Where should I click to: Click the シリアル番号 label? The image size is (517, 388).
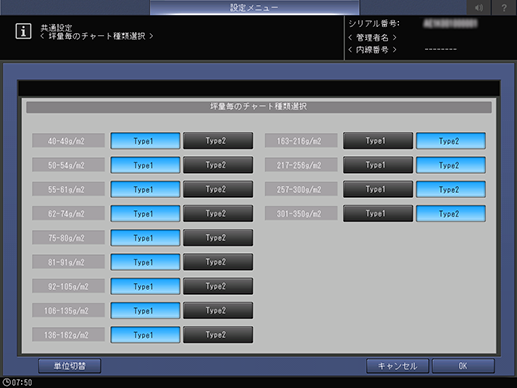(x=374, y=24)
